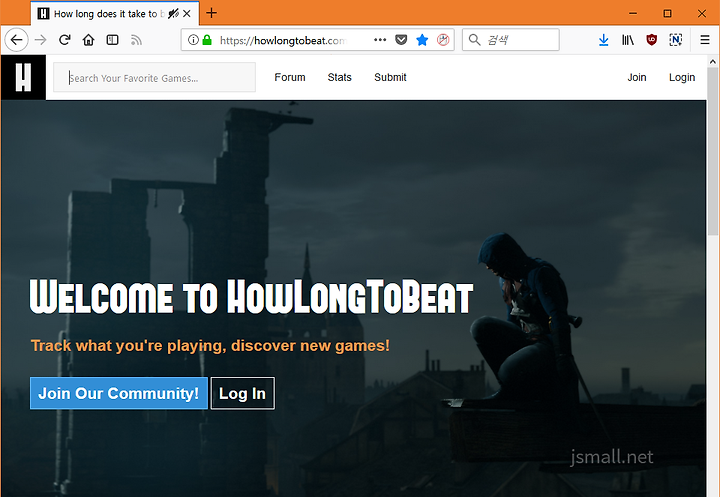The width and height of the screenshot is (720, 497).
Task: Click the green padlock security icon
Action: click(207, 40)
